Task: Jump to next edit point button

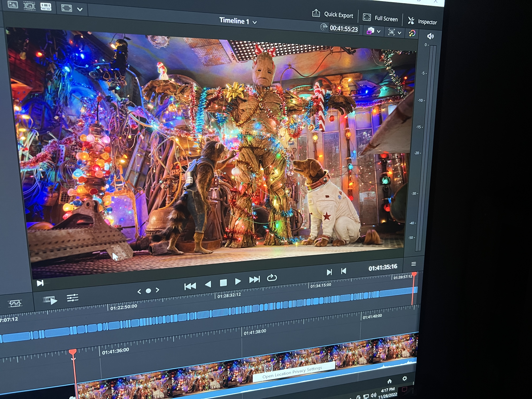Action: (x=329, y=272)
